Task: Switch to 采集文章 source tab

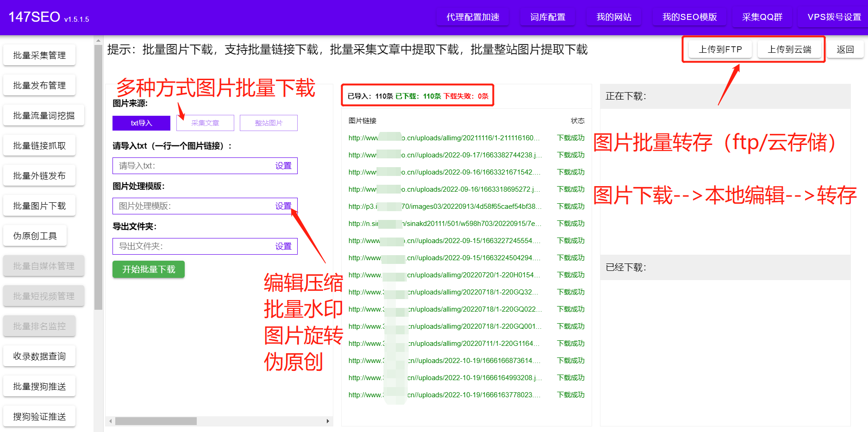Action: [205, 123]
